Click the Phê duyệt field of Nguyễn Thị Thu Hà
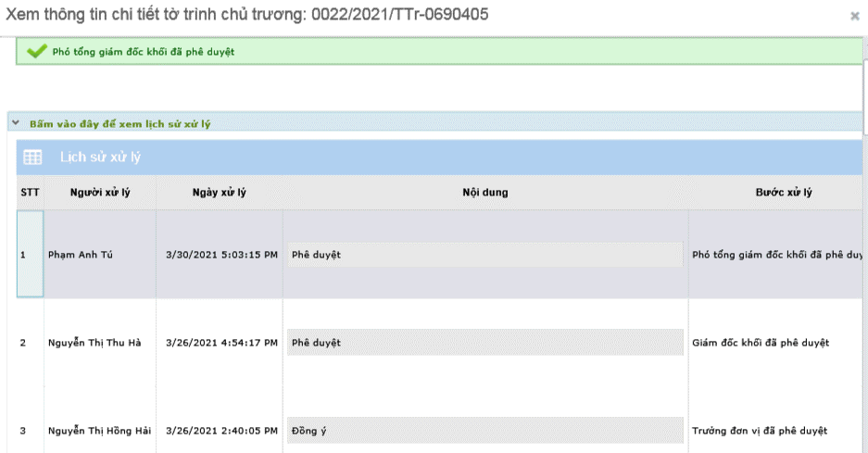The height and width of the screenshot is (453, 868). tap(484, 342)
